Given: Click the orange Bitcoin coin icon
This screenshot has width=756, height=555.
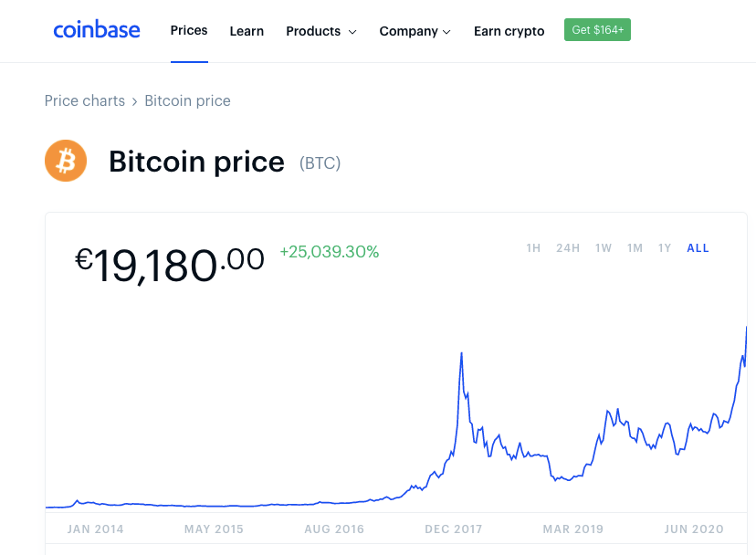Looking at the screenshot, I should click(x=66, y=161).
